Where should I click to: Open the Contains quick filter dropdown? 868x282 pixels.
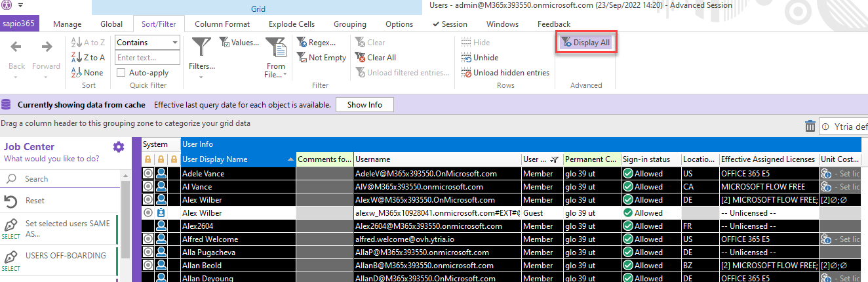coord(174,43)
